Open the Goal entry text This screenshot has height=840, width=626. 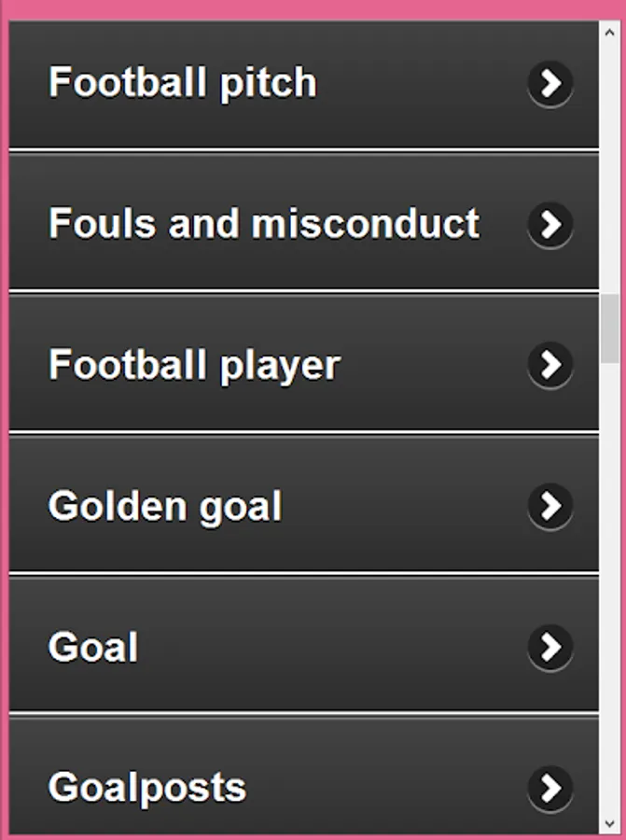click(93, 648)
